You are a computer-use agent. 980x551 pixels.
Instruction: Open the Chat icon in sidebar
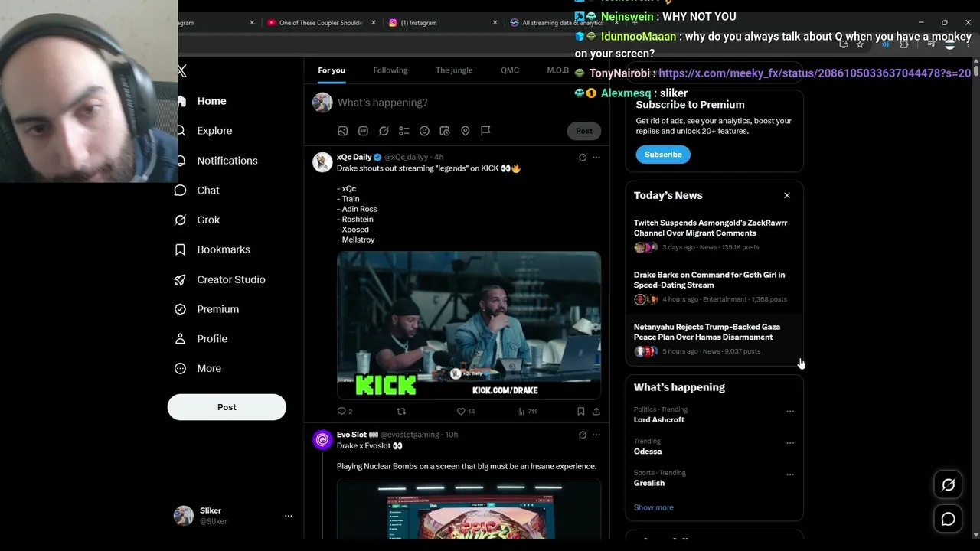tap(181, 191)
